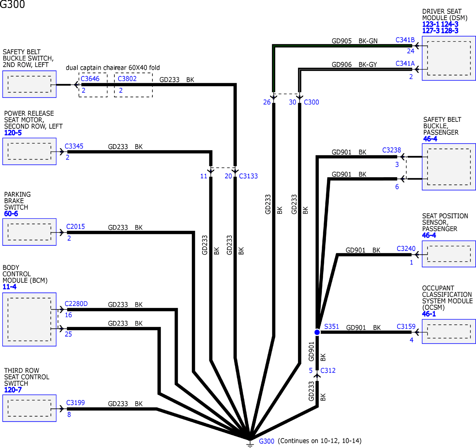The height and width of the screenshot is (448, 476).
Task: Select the C3133 connector label
Action: [248, 176]
